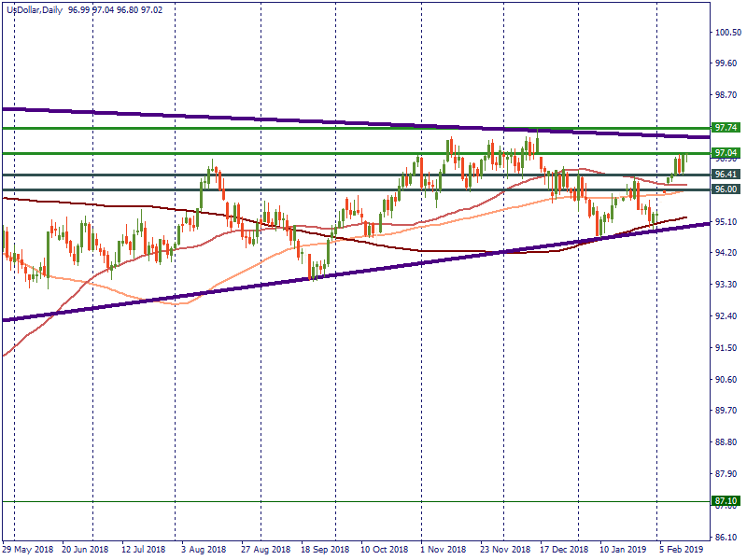747x560 pixels.
Task: Click the 10 Jan 2019 date label
Action: pos(623,551)
